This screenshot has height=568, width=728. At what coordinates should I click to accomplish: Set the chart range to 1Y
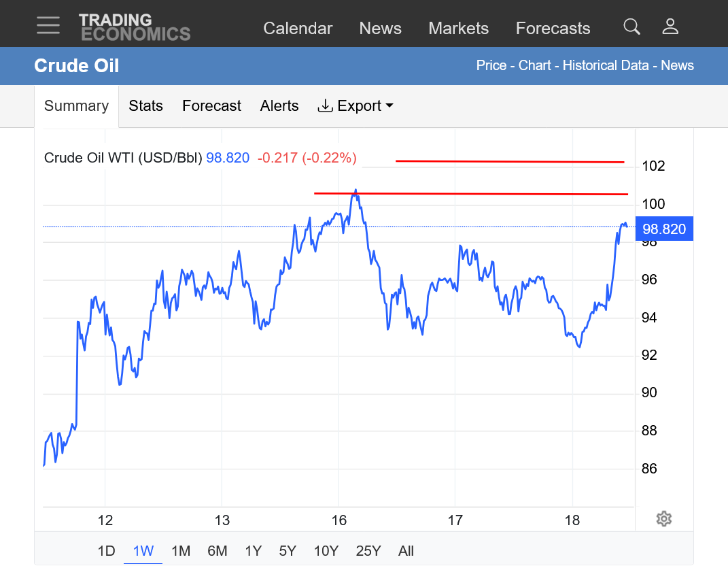click(253, 551)
